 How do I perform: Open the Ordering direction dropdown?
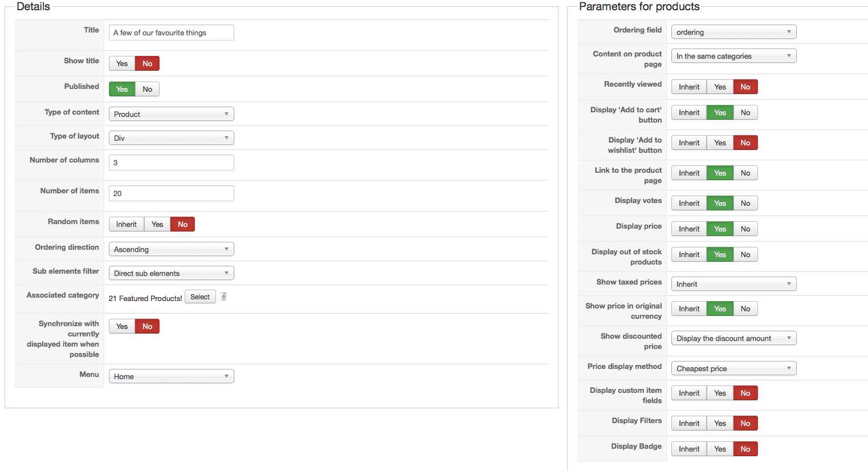coord(171,249)
